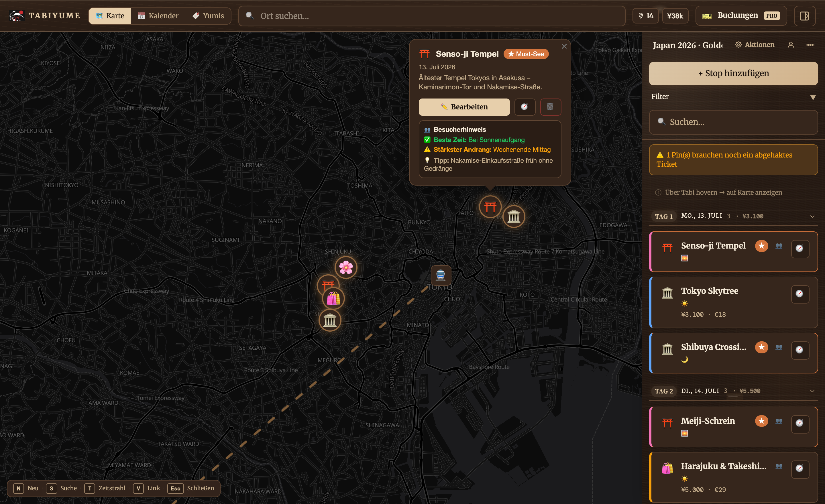Collapse Tag 1 section chevron
Viewport: 825px width, 504px height.
pyautogui.click(x=812, y=216)
